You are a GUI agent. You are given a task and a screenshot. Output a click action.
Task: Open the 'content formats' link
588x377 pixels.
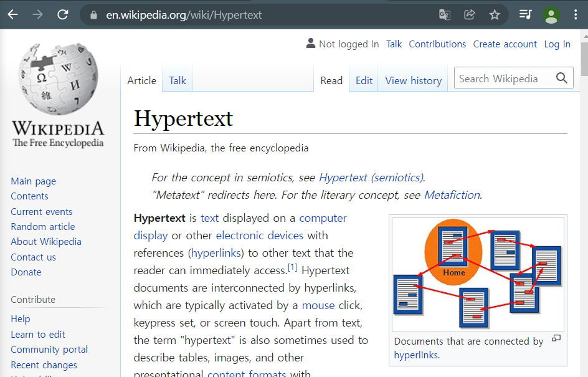click(247, 373)
